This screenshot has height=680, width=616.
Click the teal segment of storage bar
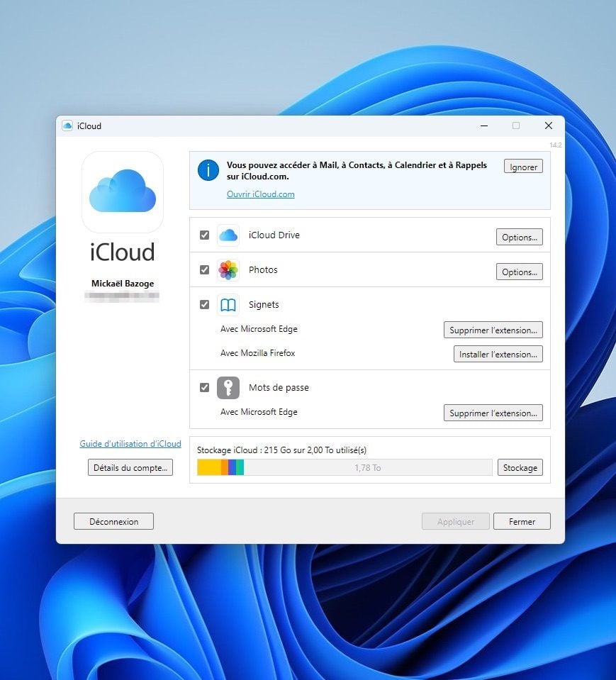pos(240,467)
